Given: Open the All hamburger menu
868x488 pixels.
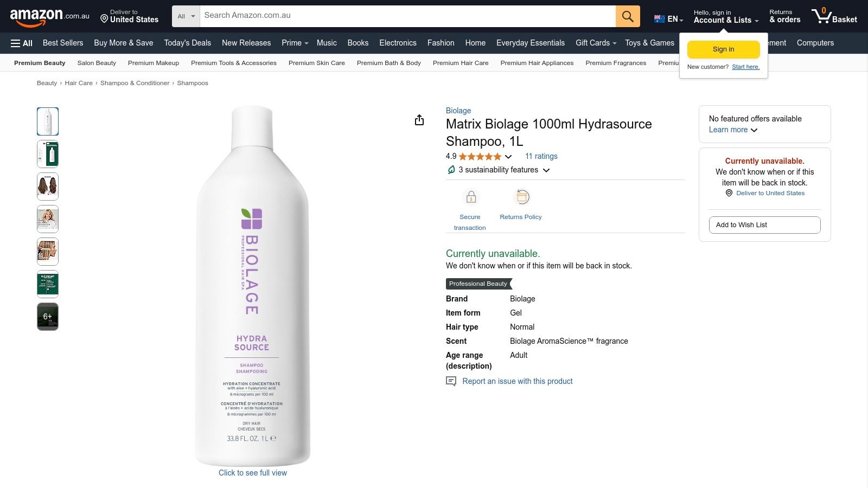Looking at the screenshot, I should point(21,43).
